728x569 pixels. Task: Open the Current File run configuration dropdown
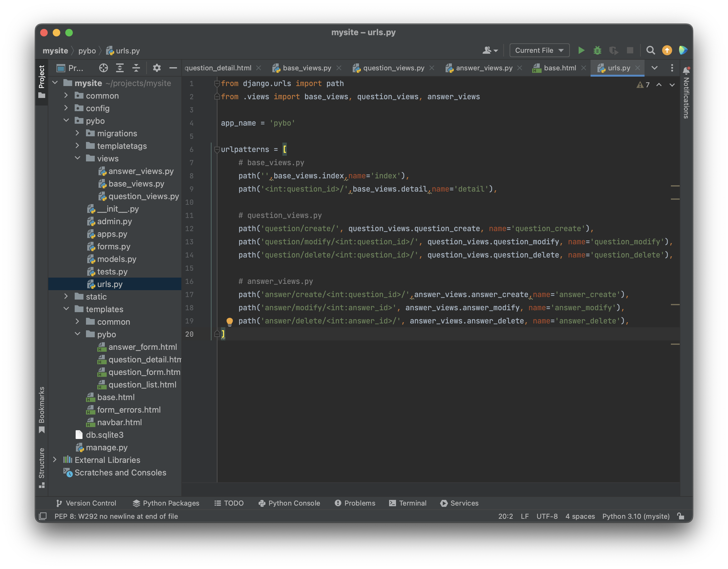tap(539, 50)
